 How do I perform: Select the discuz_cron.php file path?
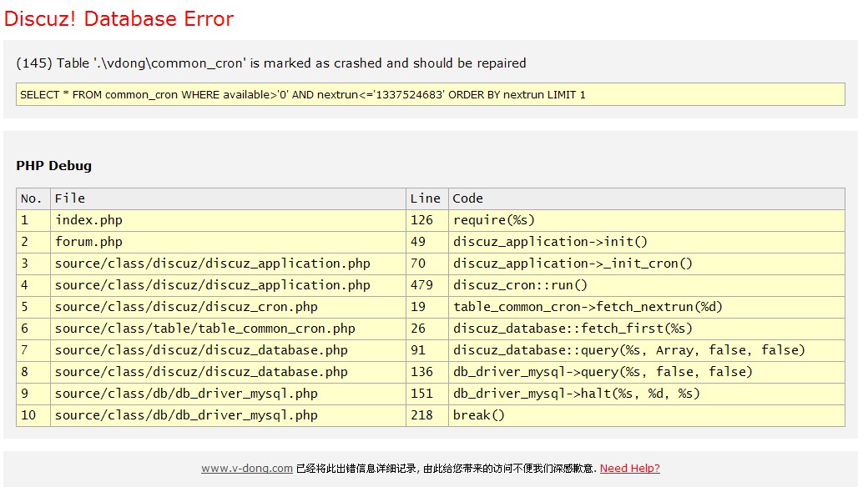tap(186, 307)
